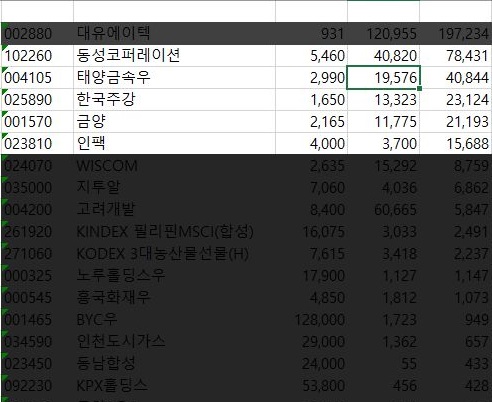This screenshot has width=492, height=402.
Task: Select cell 23,124
Action: (x=456, y=100)
